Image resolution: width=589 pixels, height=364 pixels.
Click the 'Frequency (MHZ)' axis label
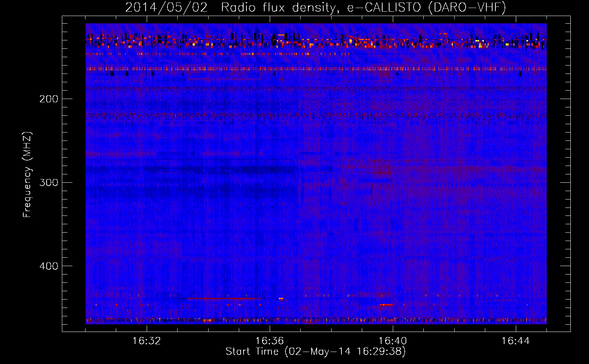click(28, 174)
